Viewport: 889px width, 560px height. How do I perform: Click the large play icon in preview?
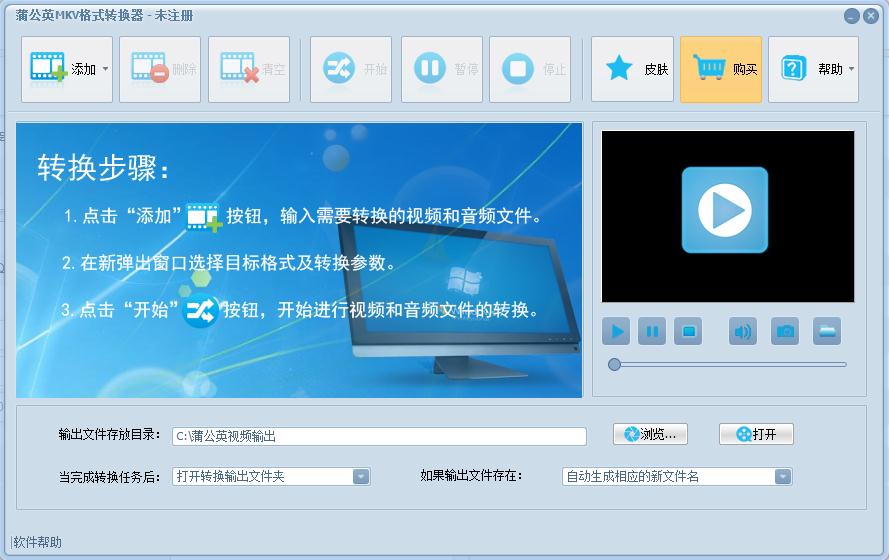[x=725, y=210]
